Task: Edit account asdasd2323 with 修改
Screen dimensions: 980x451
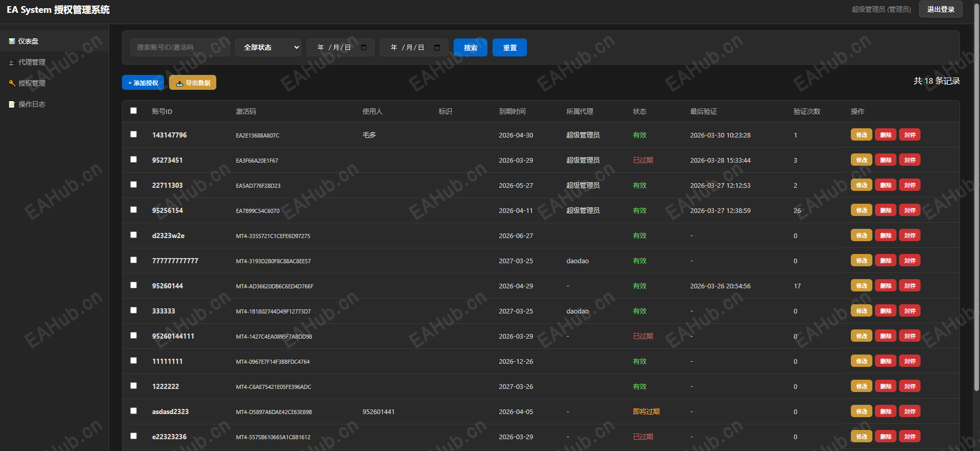Action: point(862,411)
